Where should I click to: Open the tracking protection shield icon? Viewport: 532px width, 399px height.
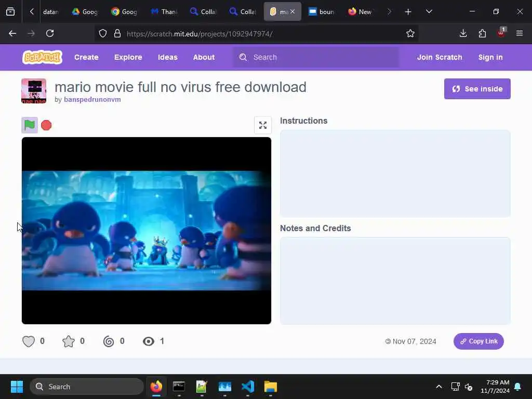[103, 33]
